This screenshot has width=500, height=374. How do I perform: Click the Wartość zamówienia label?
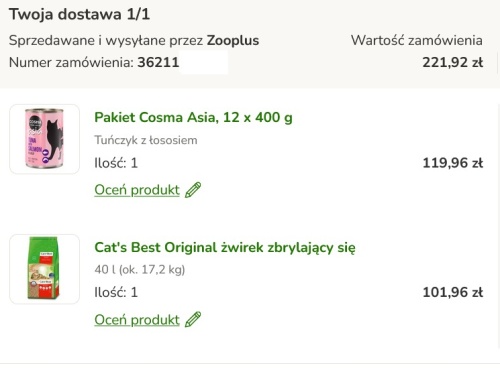pos(417,40)
